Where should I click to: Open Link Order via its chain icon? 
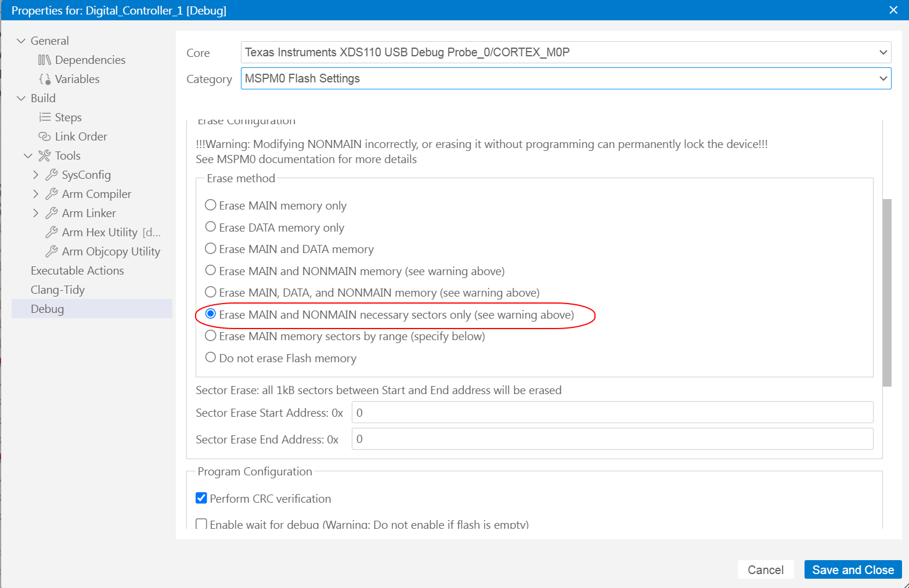coord(45,136)
